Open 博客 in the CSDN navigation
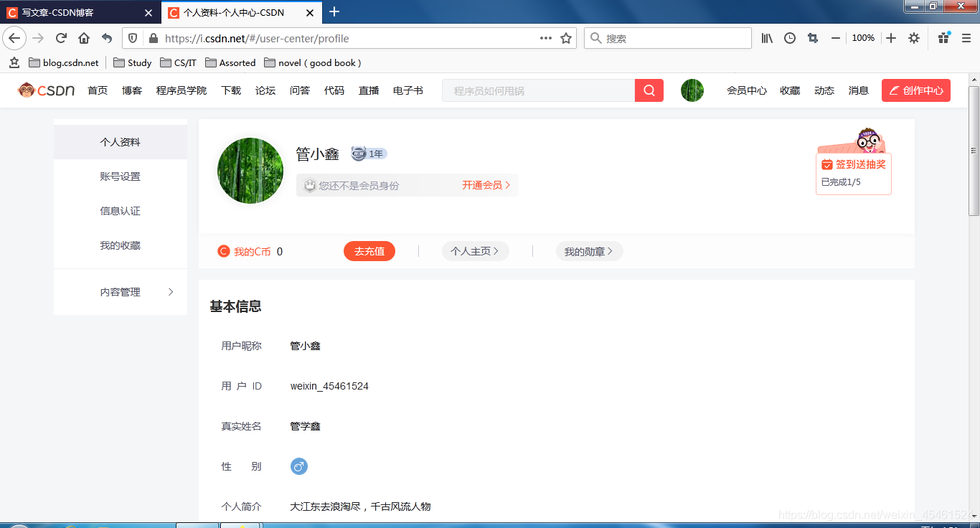Viewport: 980px width, 528px height. click(132, 90)
